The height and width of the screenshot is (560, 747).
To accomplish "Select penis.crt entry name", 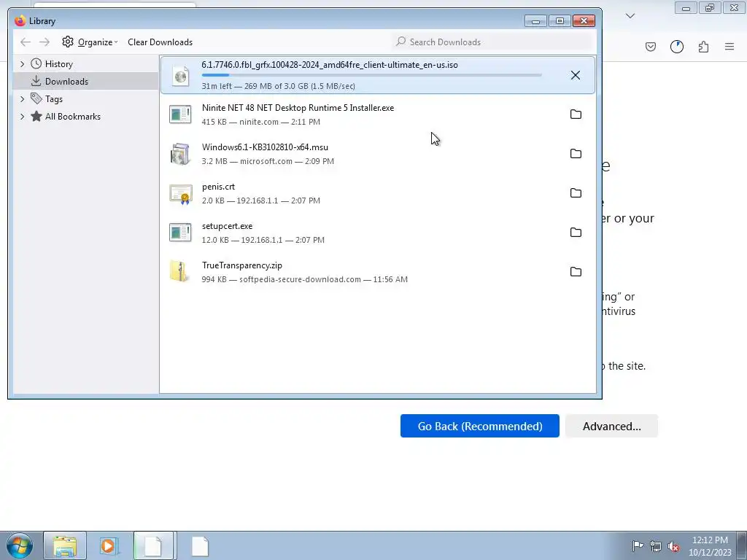I will coord(218,187).
